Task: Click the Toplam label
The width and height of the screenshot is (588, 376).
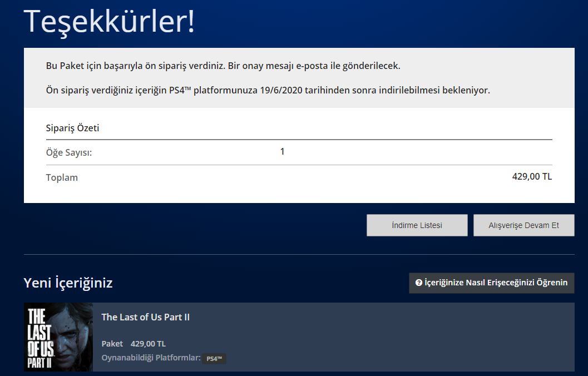Action: point(62,177)
